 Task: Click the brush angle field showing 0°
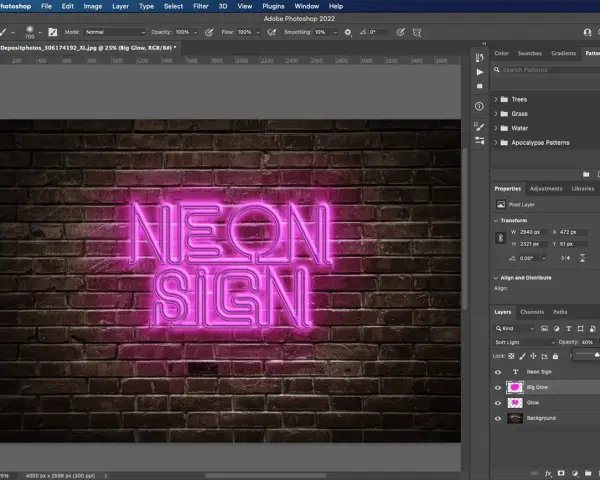click(x=377, y=32)
